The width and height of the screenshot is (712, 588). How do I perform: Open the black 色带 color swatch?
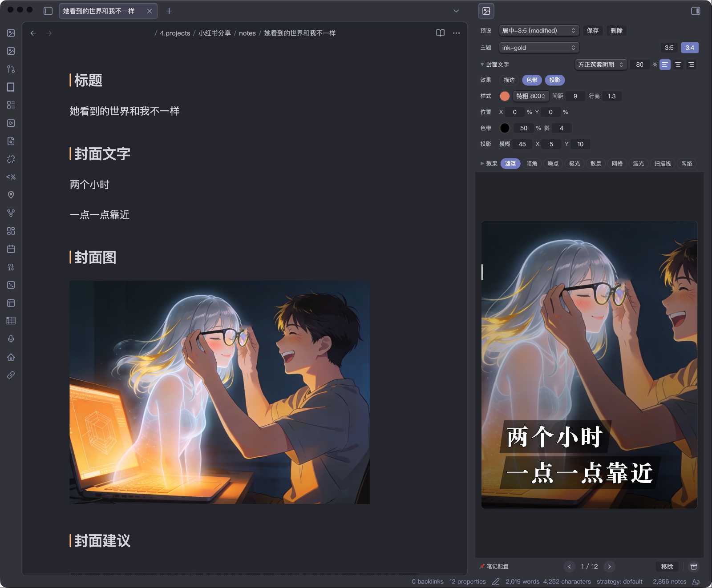coord(505,128)
